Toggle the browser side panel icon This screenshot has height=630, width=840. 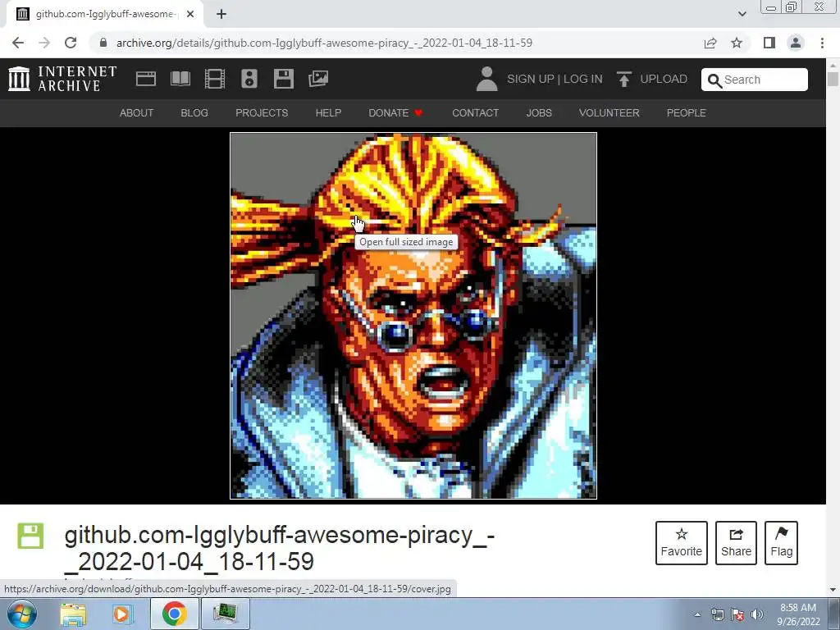pyautogui.click(x=769, y=43)
